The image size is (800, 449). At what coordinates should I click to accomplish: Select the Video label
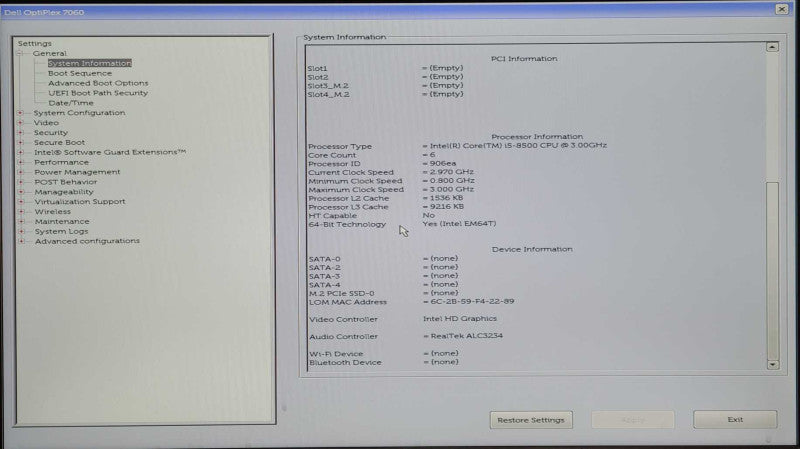[46, 122]
